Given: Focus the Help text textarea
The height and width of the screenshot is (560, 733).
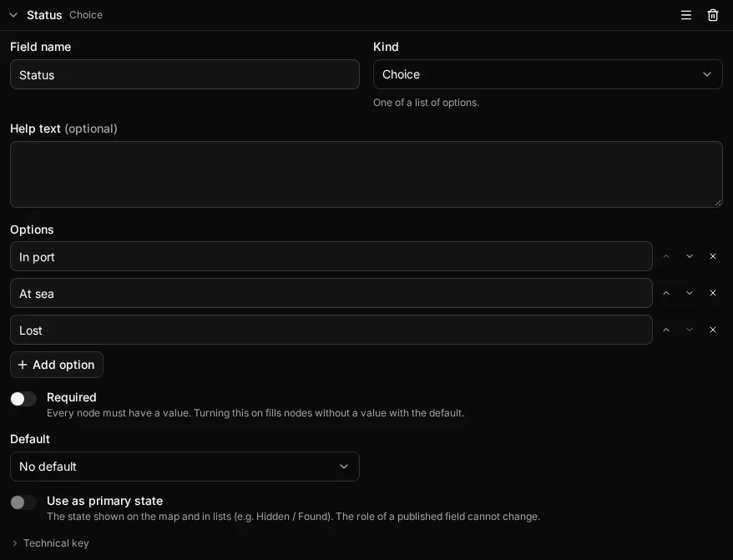Looking at the screenshot, I should 366,174.
